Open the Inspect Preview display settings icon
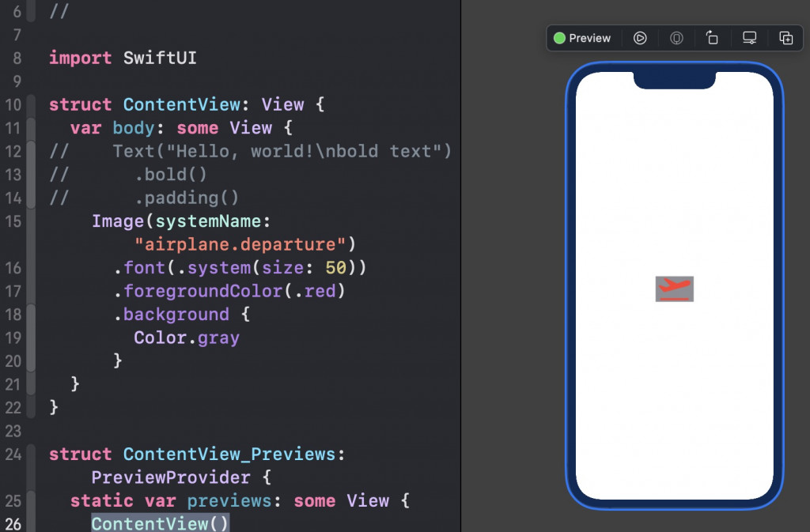810x532 pixels. 749,38
